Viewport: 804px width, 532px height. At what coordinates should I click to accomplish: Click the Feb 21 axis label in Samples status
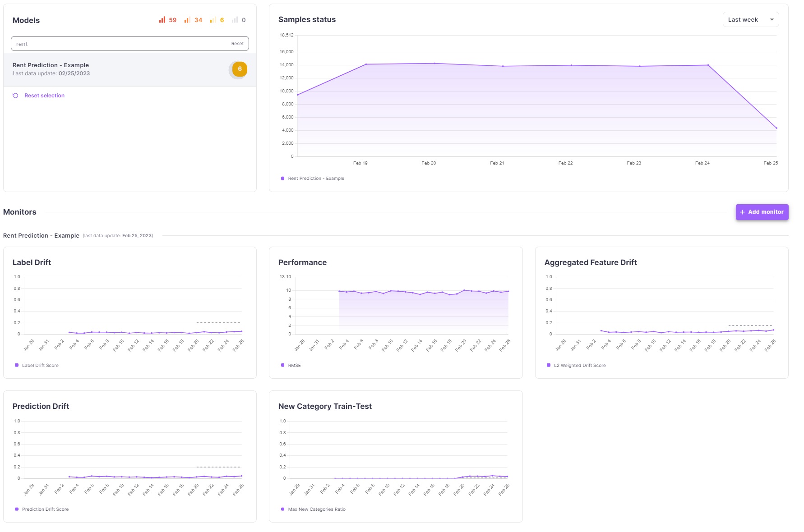[x=497, y=163]
